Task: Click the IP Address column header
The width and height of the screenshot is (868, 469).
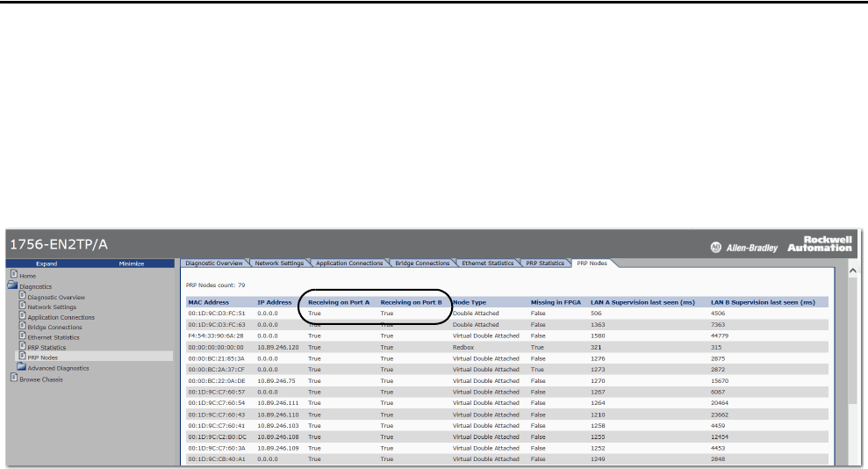Action: 274,302
